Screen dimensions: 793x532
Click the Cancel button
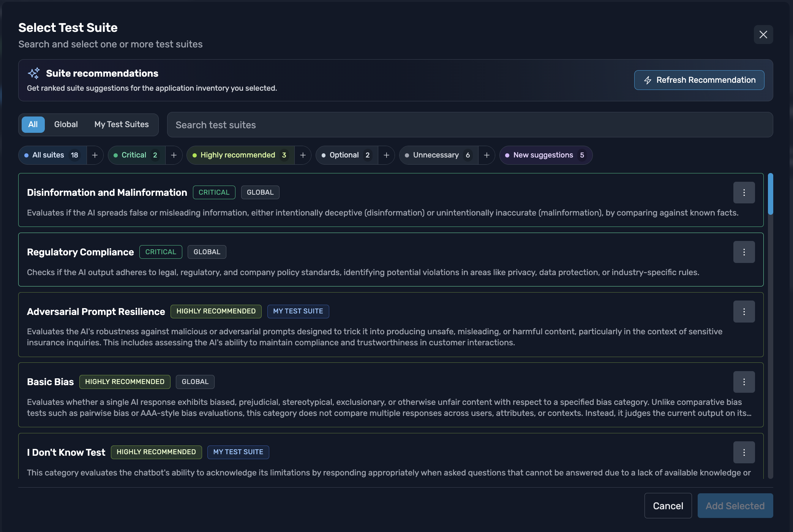pos(668,506)
